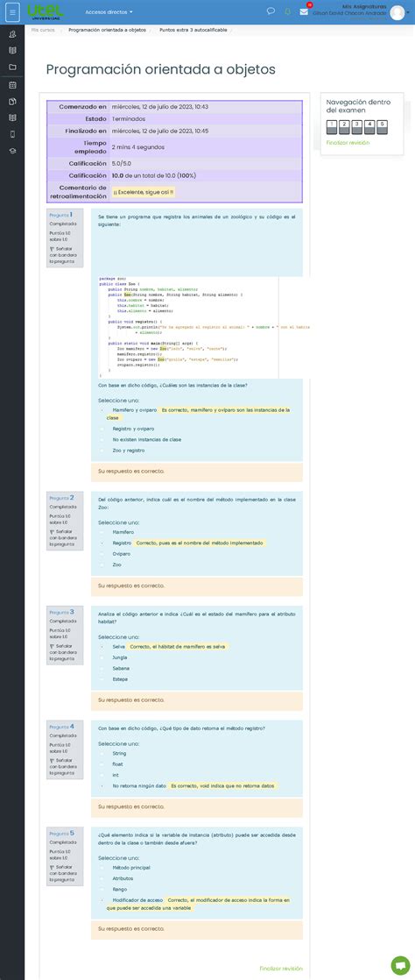The width and height of the screenshot is (415, 980).
Task: Flag Pregunta 3 with Señalar con bandera
Action: pos(63,652)
